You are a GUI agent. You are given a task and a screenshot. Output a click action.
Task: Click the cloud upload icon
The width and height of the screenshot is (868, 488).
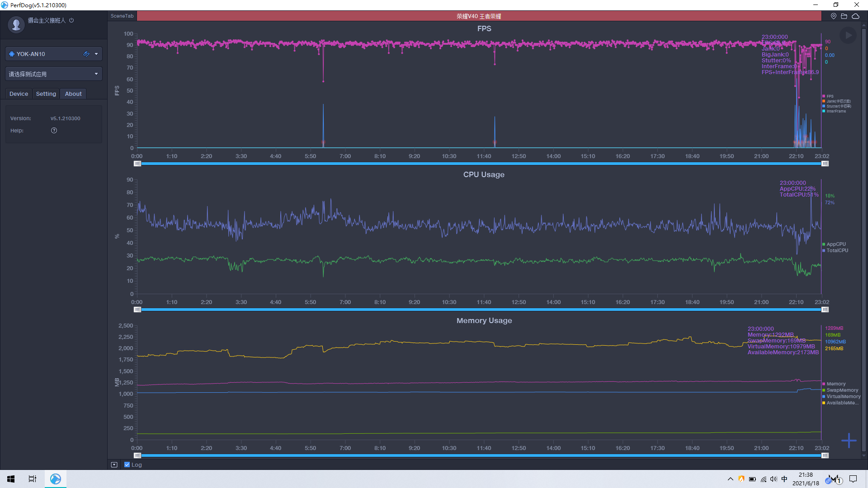pos(856,16)
